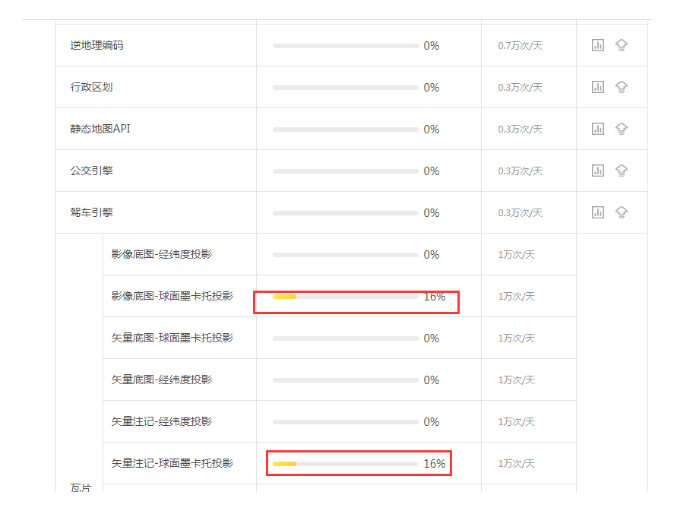Click upgrade arrow for 逆地理编码

click(x=621, y=45)
